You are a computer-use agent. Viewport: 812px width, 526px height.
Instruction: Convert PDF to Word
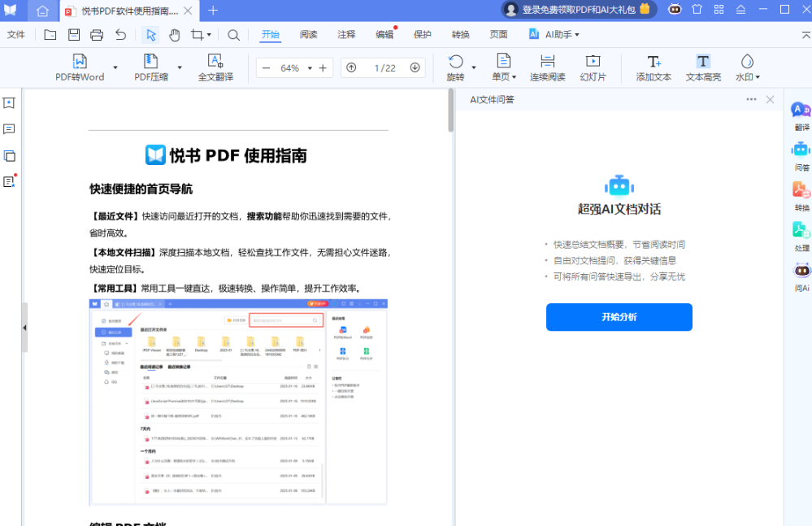pos(80,67)
